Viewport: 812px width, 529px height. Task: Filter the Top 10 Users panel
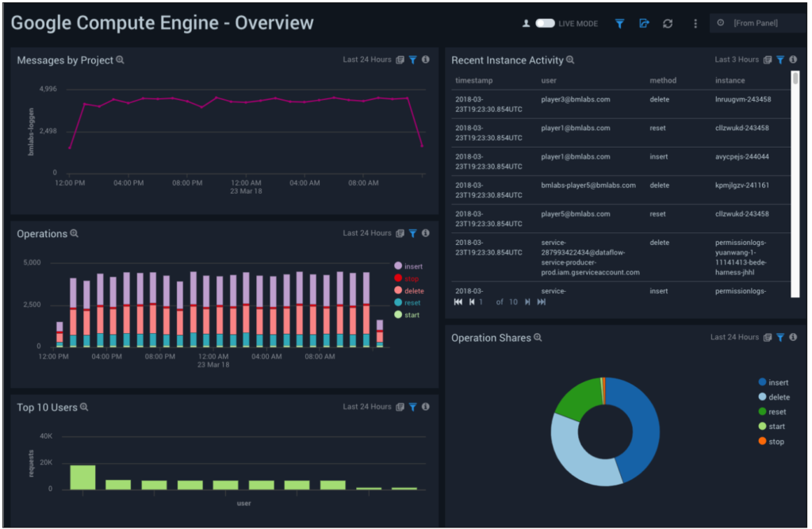(412, 407)
